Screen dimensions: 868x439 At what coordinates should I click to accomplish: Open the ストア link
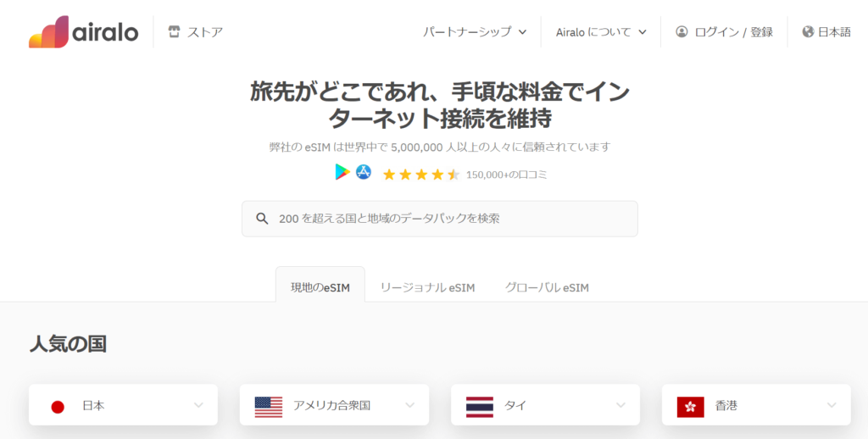[x=205, y=31]
